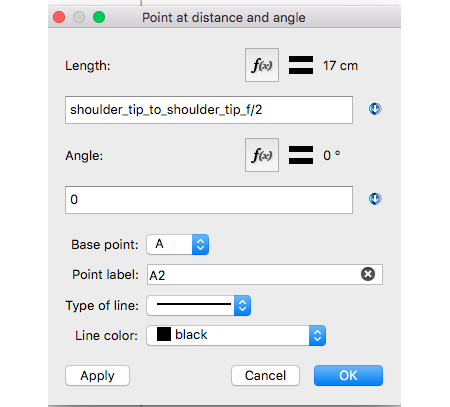Click the equals sign beside Angle
450x407 pixels.
(x=301, y=155)
